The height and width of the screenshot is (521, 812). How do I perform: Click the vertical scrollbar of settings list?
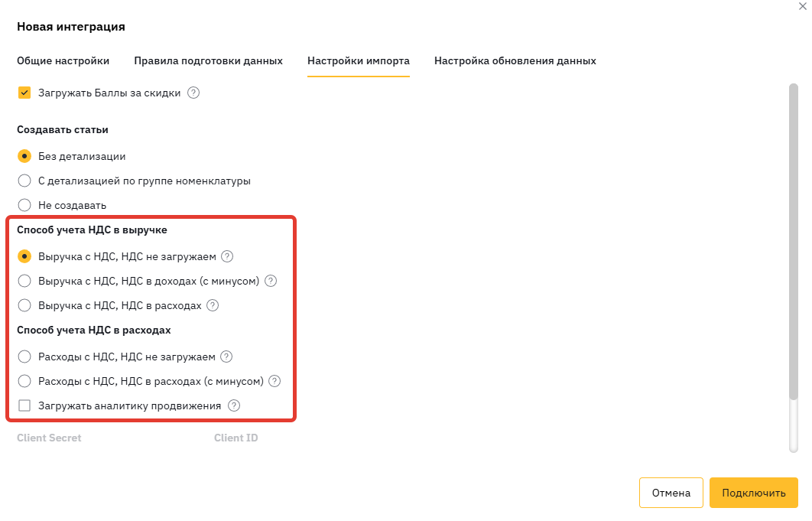794,241
